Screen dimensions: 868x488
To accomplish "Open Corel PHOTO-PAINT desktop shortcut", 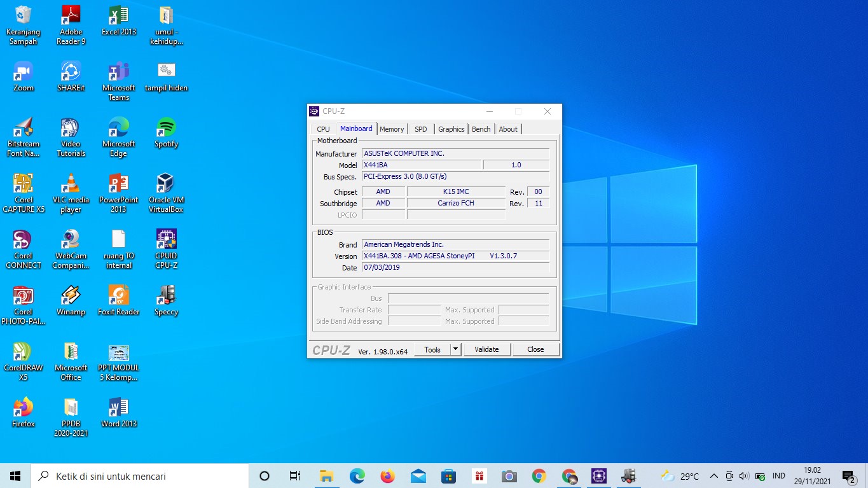I will coord(24,305).
